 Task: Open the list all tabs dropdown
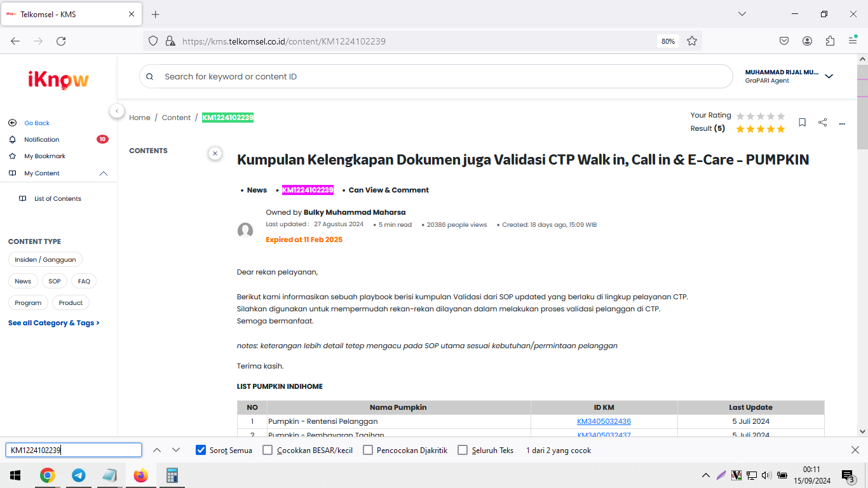[742, 14]
